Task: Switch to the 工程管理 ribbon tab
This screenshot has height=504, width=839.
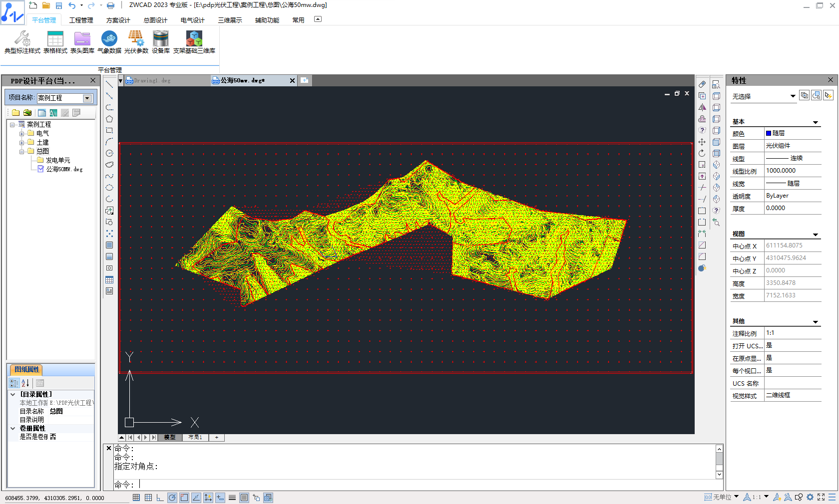Action: tap(81, 20)
